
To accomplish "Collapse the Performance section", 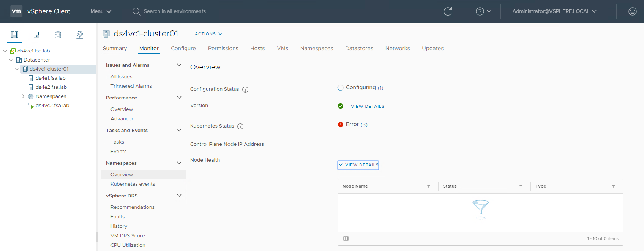I will [x=179, y=98].
